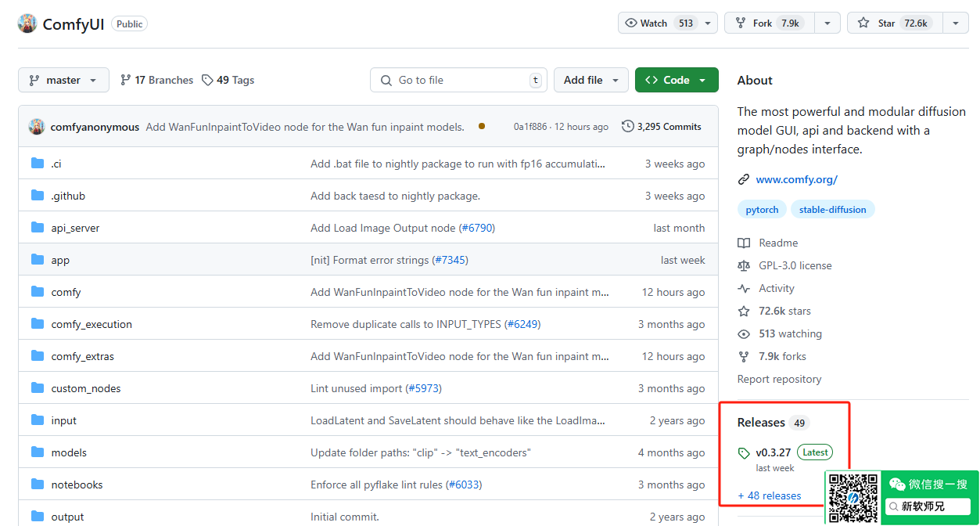The height and width of the screenshot is (526, 980).
Task: Expand the green Code dropdown
Action: [x=677, y=80]
